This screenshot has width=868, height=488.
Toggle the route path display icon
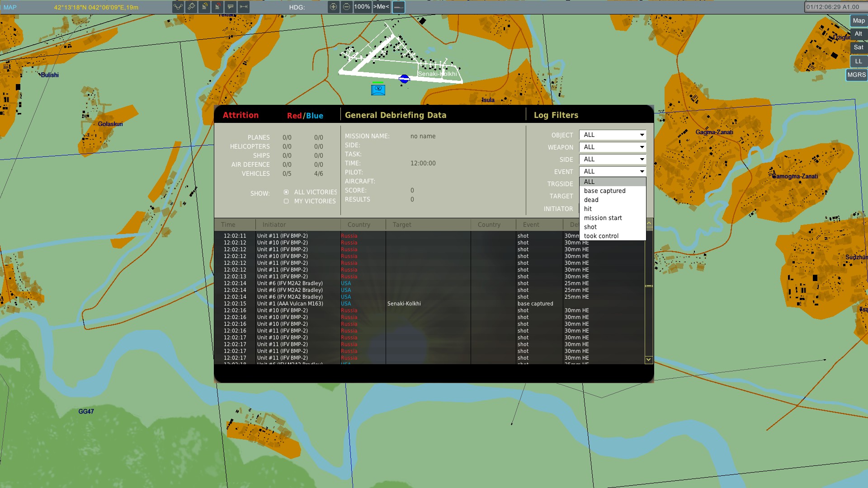tap(178, 7)
